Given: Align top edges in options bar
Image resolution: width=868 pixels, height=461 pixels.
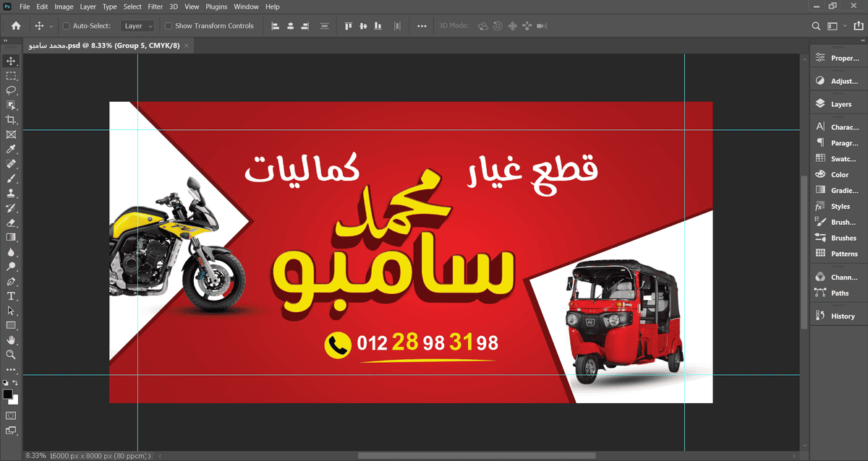Looking at the screenshot, I should tap(348, 26).
